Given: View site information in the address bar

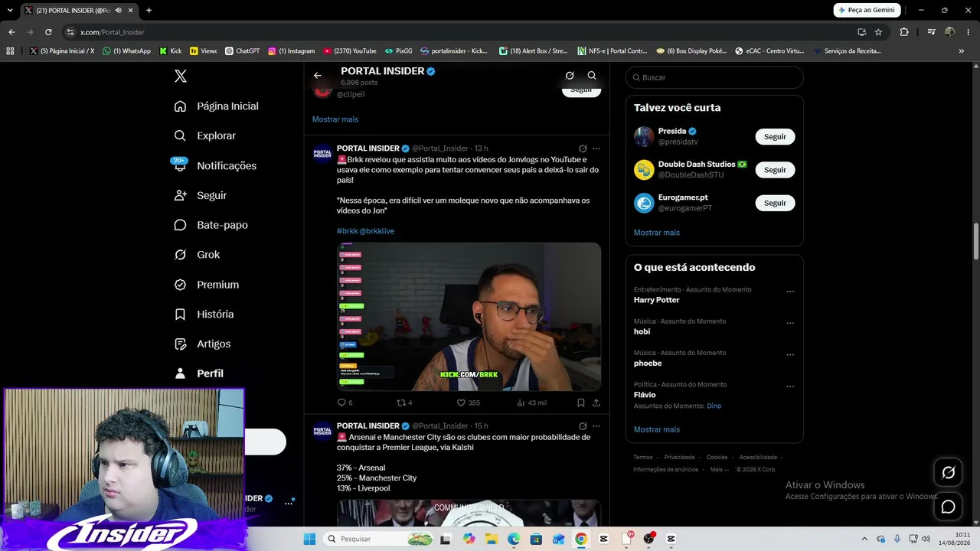Looking at the screenshot, I should [x=70, y=32].
